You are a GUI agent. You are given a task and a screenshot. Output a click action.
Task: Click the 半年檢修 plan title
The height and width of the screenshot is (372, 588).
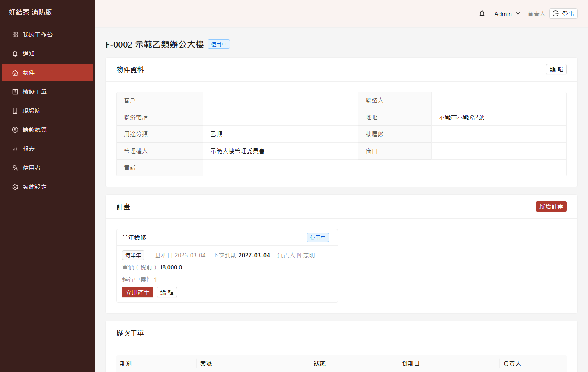tap(134, 237)
